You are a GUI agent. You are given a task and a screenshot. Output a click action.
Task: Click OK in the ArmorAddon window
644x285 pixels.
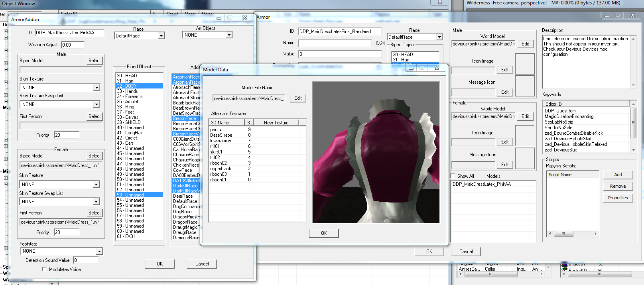tap(160, 264)
